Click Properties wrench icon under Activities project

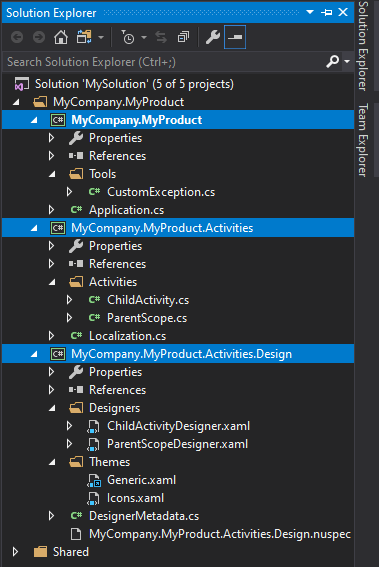(x=76, y=246)
